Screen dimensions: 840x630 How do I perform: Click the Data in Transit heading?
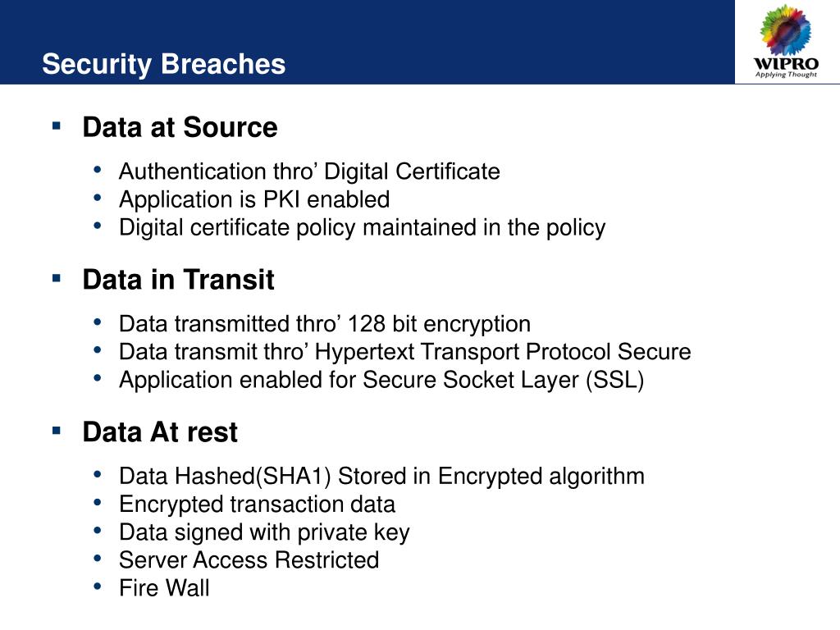(x=178, y=280)
